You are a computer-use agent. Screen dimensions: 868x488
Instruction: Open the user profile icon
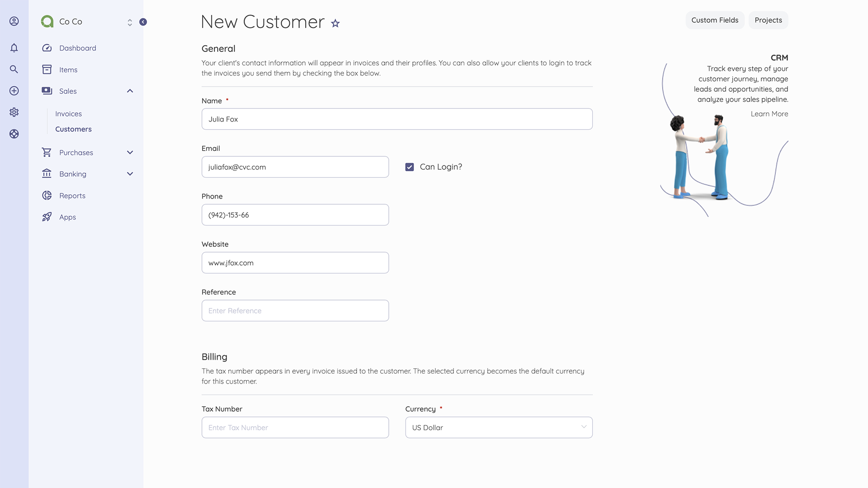(x=14, y=21)
